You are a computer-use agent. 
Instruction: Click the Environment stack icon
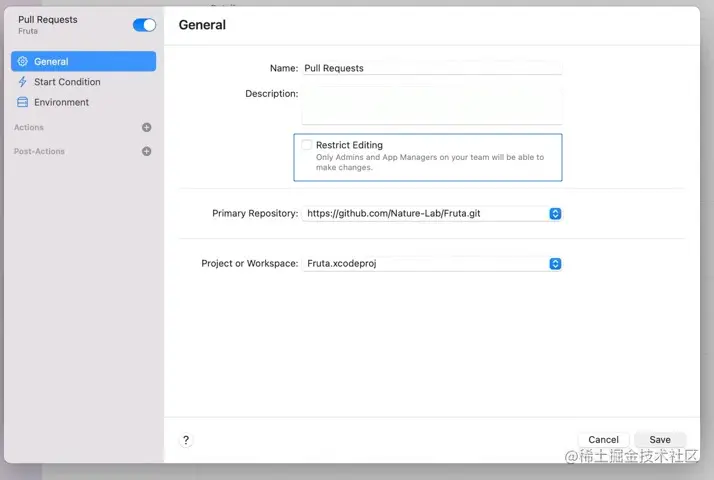(x=22, y=102)
